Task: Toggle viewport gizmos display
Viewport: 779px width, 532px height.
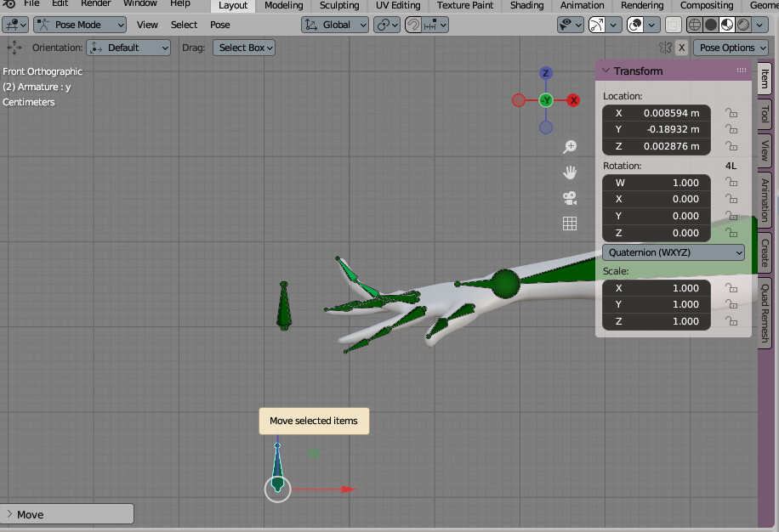Action: point(597,25)
